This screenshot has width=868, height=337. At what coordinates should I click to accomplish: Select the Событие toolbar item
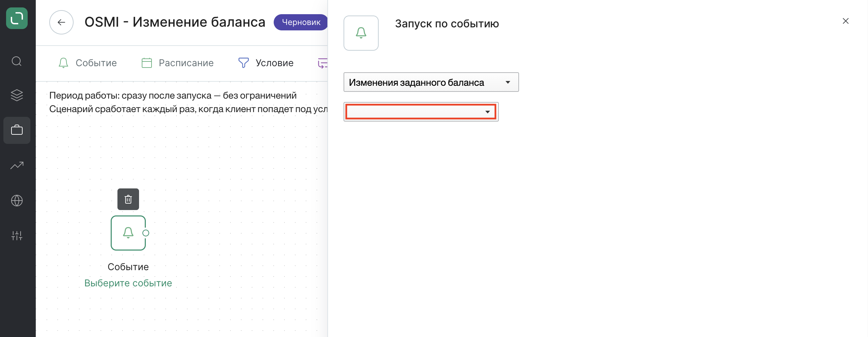[87, 63]
